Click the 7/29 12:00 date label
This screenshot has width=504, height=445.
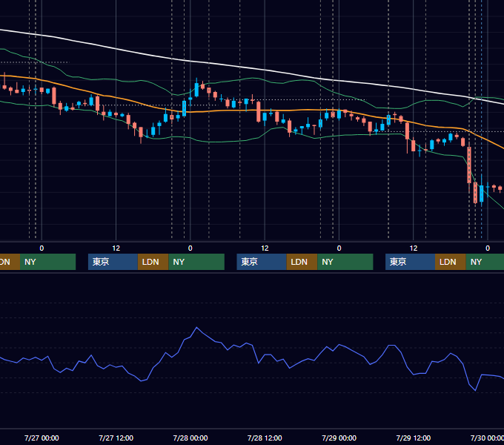tap(414, 438)
